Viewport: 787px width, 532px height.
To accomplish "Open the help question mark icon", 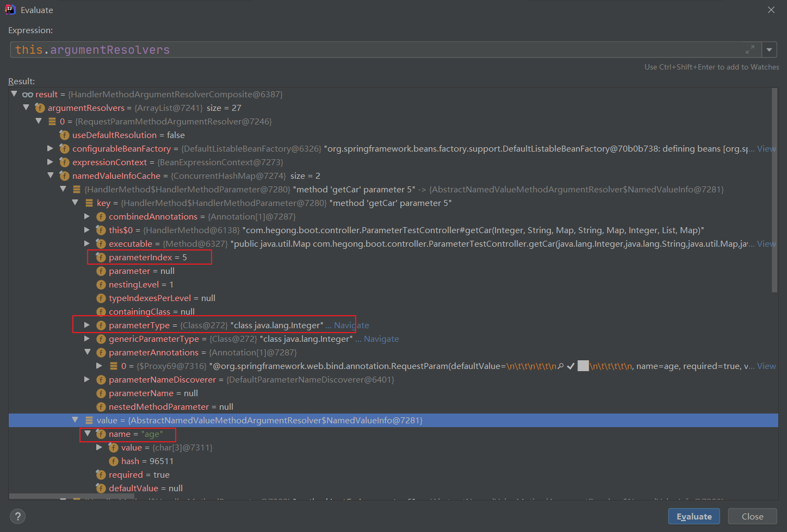I will click(x=17, y=516).
